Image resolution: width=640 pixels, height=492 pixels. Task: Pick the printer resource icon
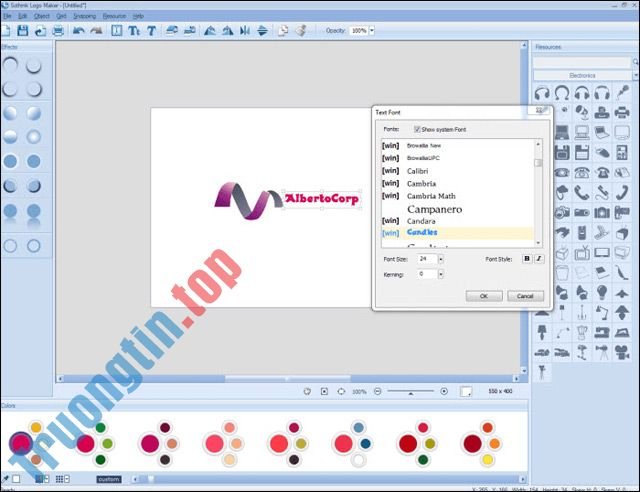point(622,112)
